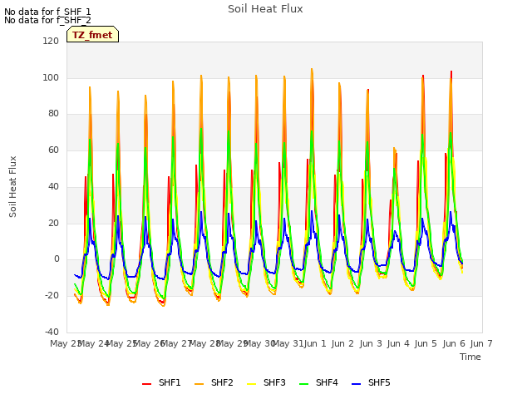Click the 'No data for f_SHF_2' message
This screenshot has height=399, width=532.
pos(47,20)
